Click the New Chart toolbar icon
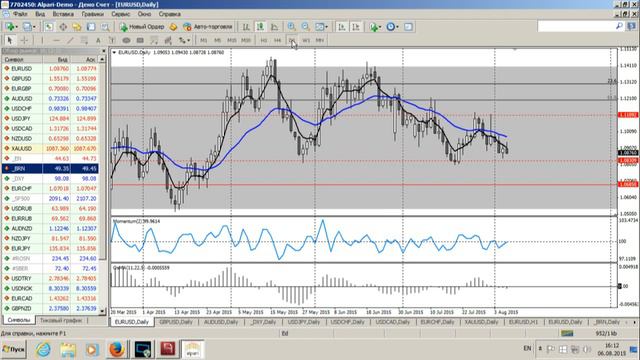The width and height of the screenshot is (640, 360). click(x=9, y=27)
